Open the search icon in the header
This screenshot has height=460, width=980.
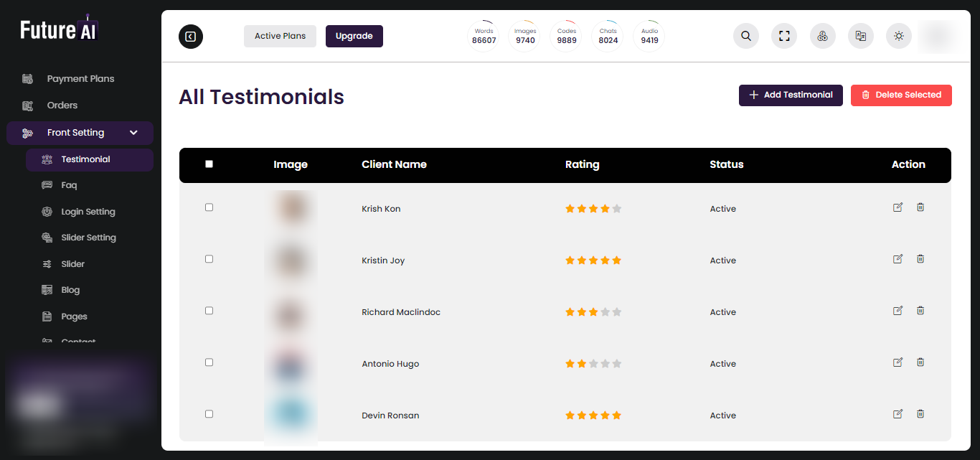[746, 36]
